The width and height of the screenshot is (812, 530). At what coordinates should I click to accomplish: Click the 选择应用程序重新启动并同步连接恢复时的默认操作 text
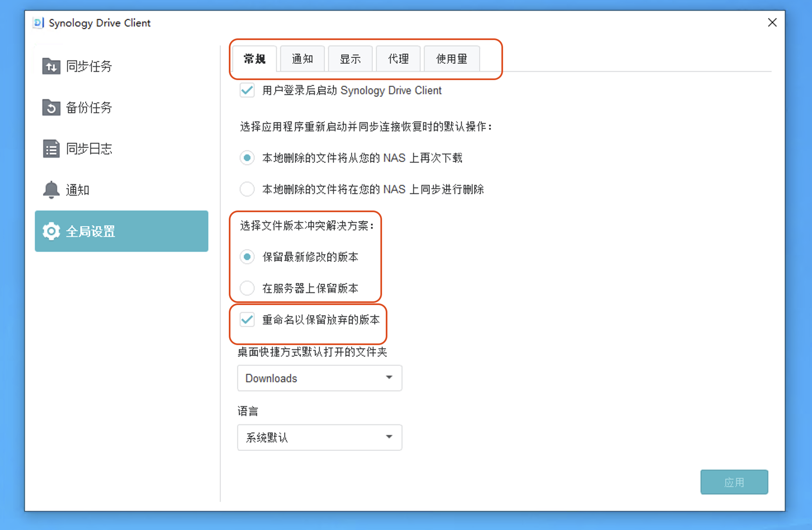[366, 126]
